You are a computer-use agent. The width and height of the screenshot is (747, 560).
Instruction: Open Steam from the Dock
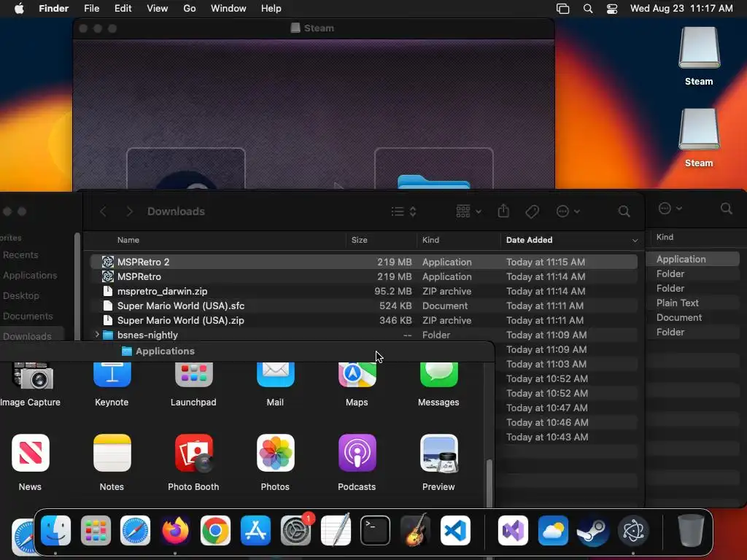coord(593,531)
